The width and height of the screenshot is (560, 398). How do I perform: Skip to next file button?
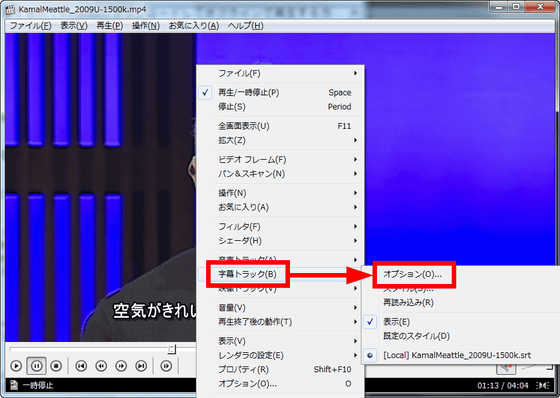tap(141, 366)
